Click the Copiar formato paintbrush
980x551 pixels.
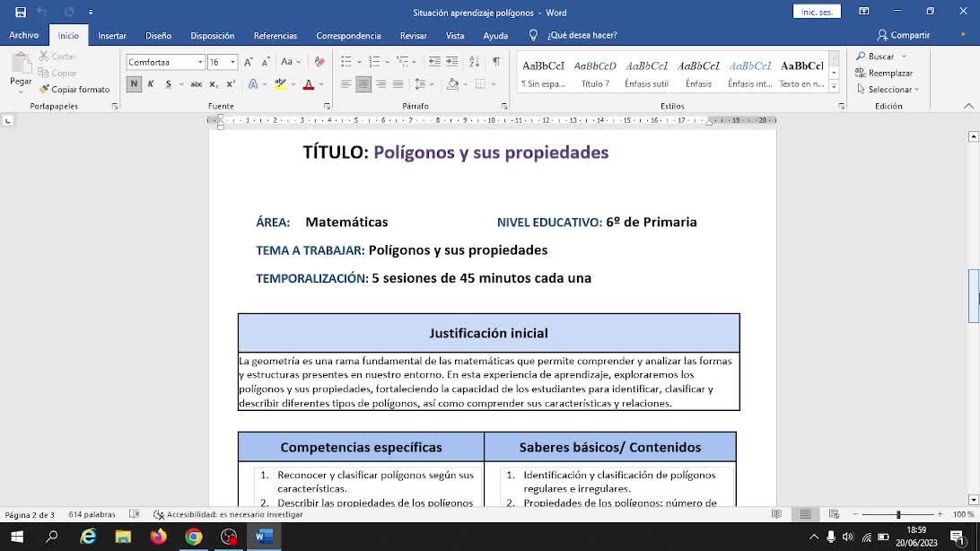point(74,90)
